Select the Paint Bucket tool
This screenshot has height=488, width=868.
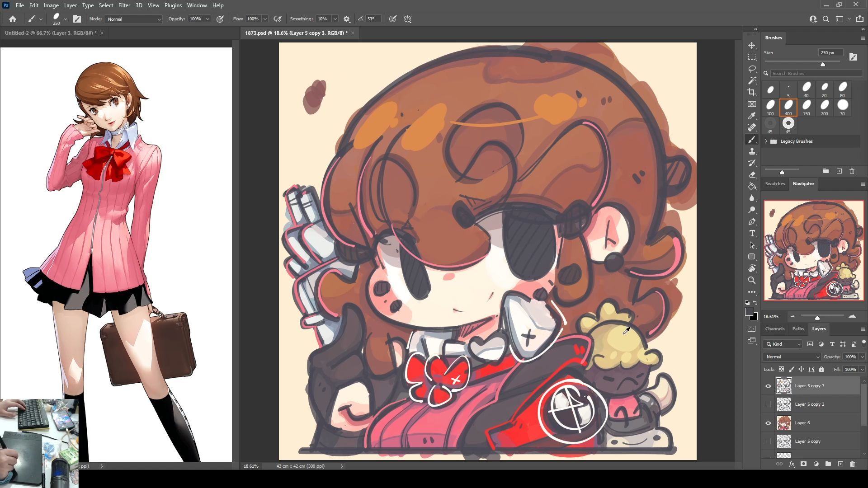(x=752, y=186)
